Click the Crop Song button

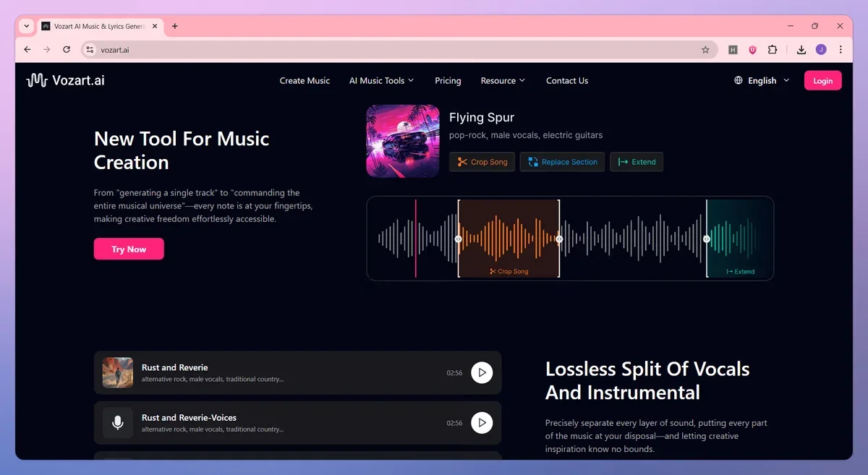[482, 162]
